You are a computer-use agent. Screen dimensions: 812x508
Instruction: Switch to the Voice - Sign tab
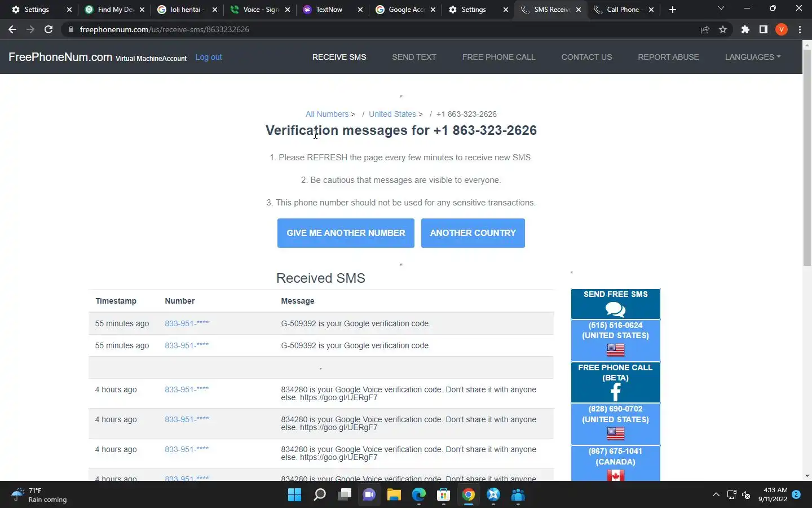point(261,10)
